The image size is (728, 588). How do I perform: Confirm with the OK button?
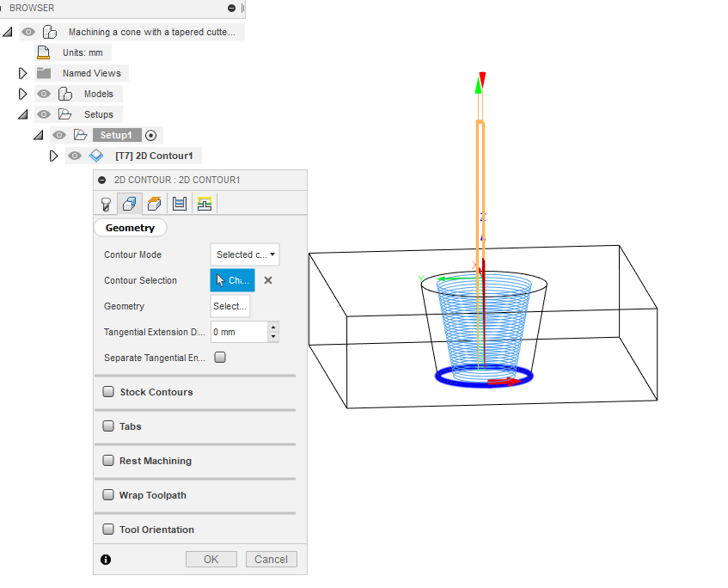coord(211,559)
